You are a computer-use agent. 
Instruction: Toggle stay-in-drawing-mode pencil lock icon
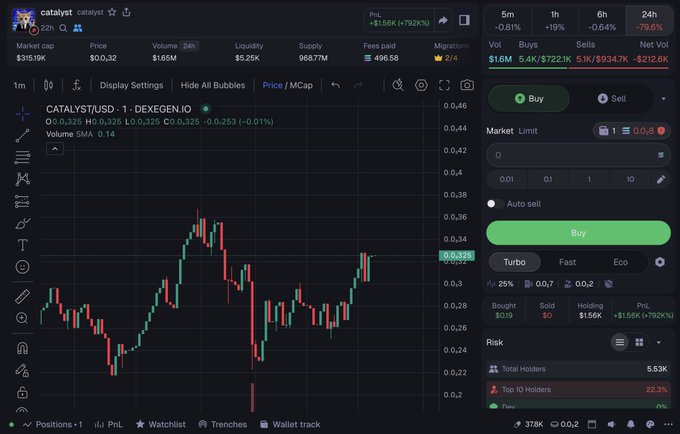[x=23, y=371]
